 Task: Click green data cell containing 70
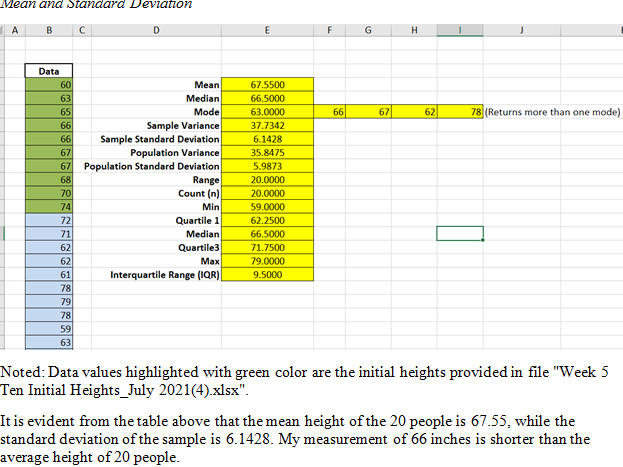click(x=49, y=193)
